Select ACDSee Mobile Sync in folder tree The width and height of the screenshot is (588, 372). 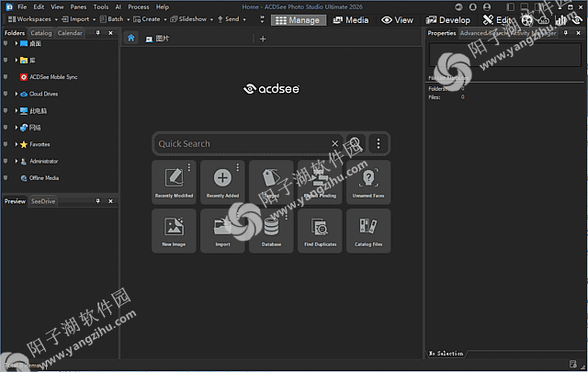point(53,77)
